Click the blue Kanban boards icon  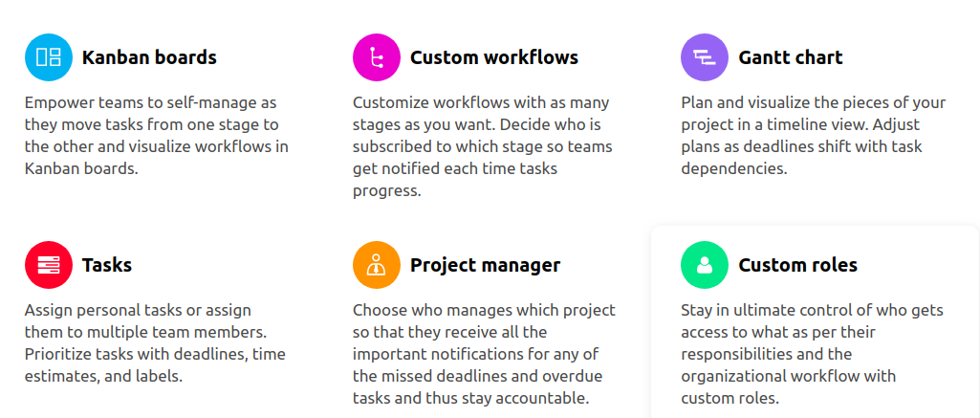(x=49, y=57)
